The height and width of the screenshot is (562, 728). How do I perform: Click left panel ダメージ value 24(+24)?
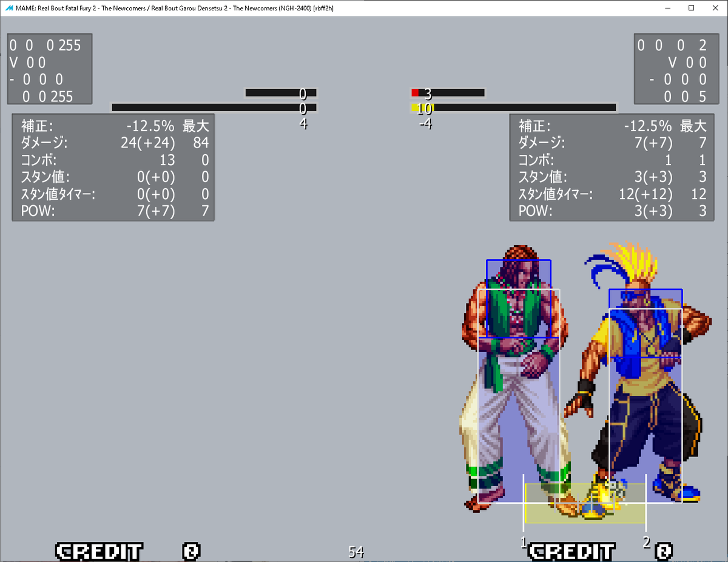tap(147, 143)
